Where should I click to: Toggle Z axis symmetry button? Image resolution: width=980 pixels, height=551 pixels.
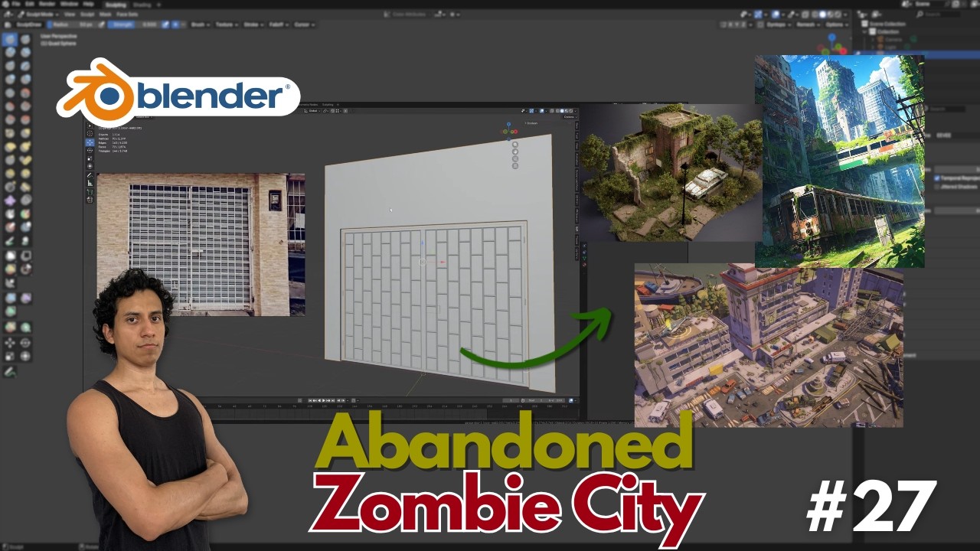pos(743,24)
